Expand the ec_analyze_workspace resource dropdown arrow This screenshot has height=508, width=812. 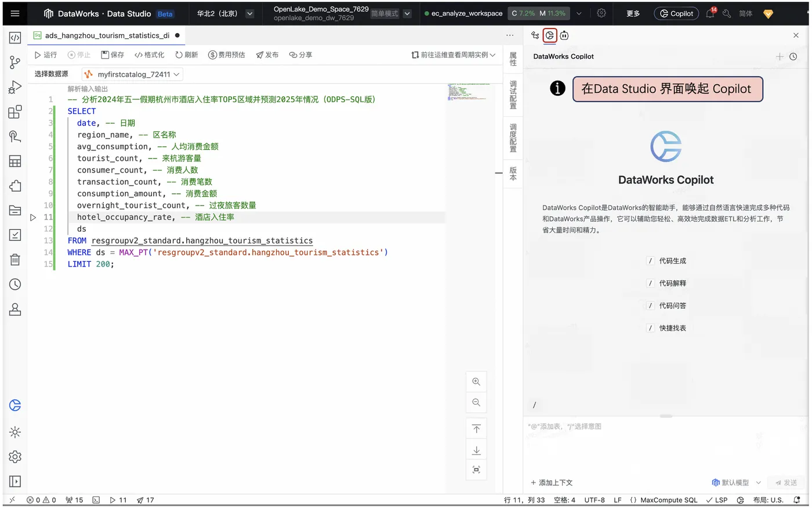click(578, 13)
